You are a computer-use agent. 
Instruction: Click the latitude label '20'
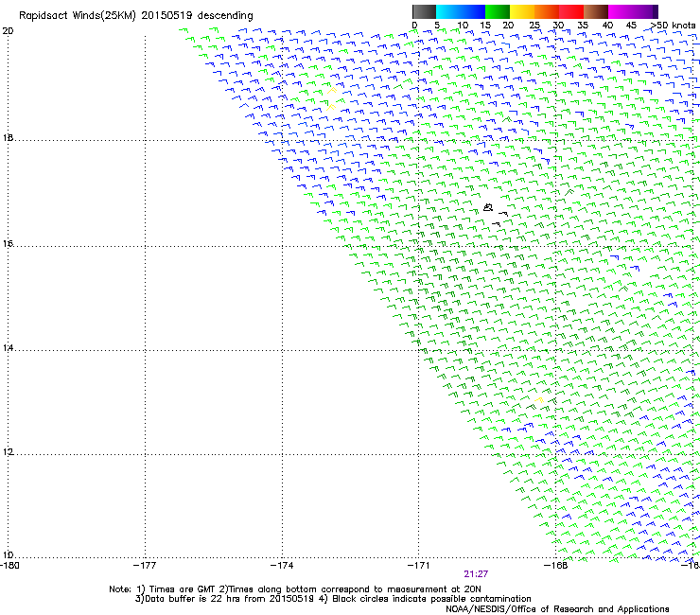(8, 31)
